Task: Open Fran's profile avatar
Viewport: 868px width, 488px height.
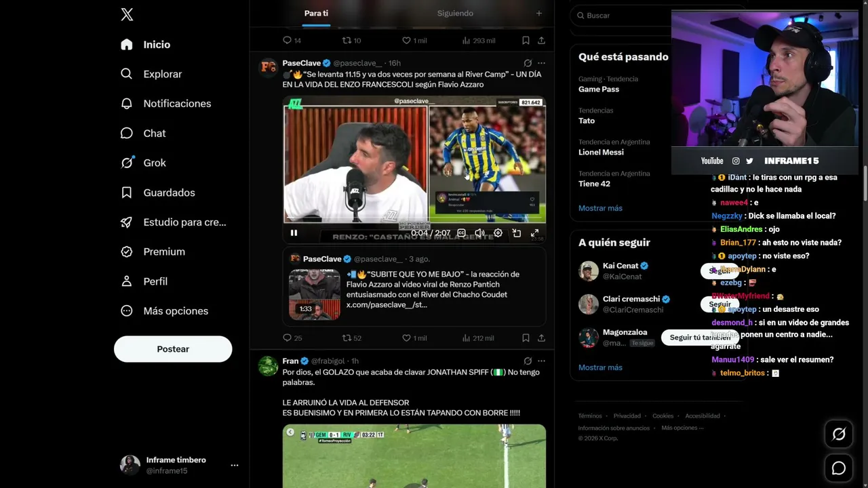Action: point(269,365)
